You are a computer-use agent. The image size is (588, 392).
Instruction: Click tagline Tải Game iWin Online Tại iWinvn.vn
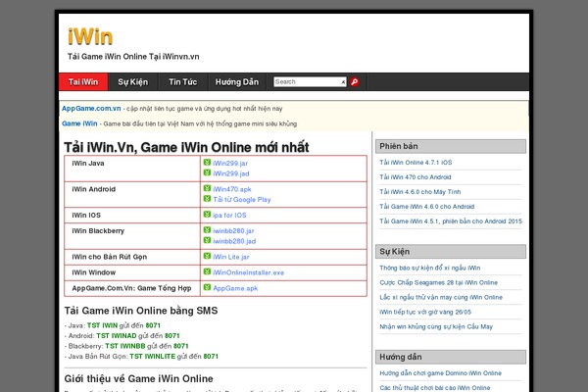point(133,57)
